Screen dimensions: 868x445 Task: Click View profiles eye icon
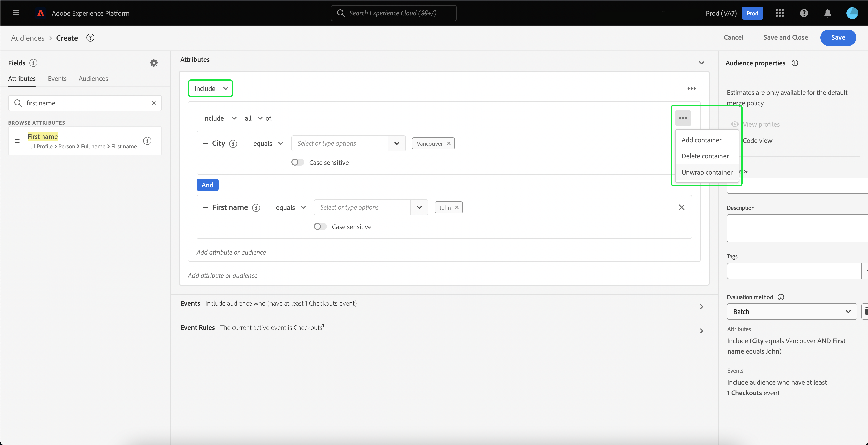[735, 124]
